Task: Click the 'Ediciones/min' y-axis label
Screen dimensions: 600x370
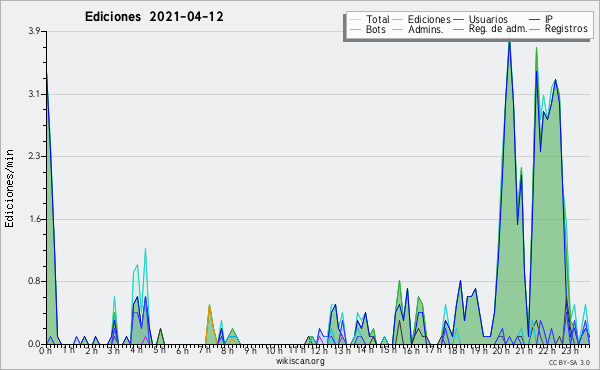Action: 9,188
